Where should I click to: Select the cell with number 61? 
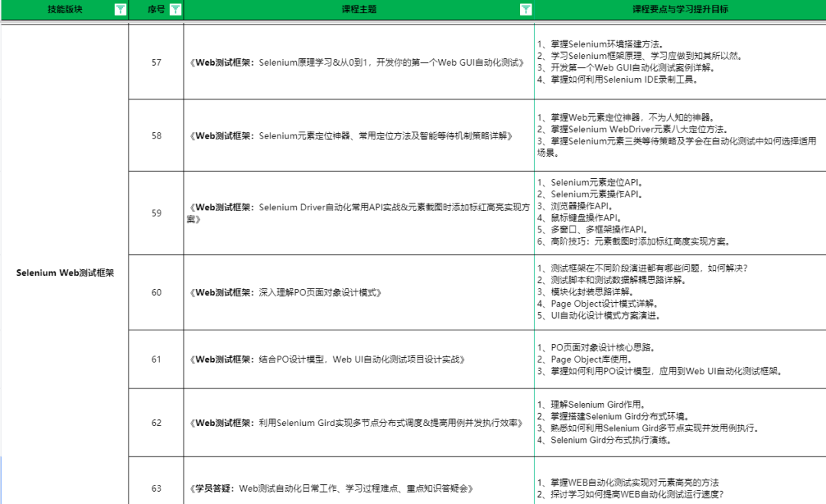click(x=157, y=359)
